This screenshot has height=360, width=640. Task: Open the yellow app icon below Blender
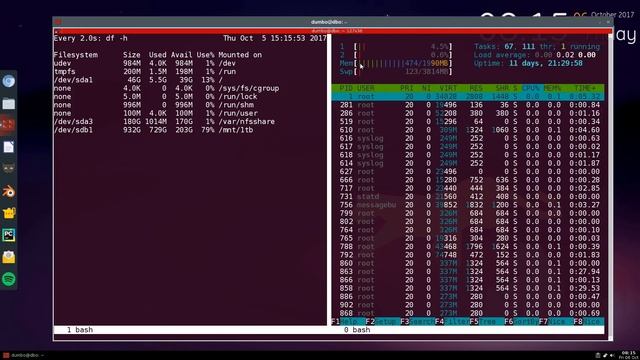click(x=9, y=213)
